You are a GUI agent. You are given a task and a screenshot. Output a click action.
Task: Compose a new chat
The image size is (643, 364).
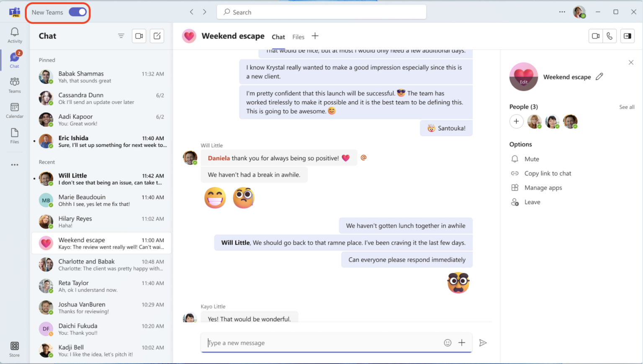tap(157, 36)
